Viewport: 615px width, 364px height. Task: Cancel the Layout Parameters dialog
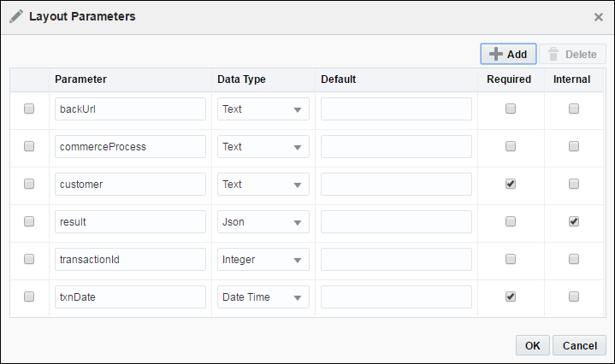[x=579, y=345]
